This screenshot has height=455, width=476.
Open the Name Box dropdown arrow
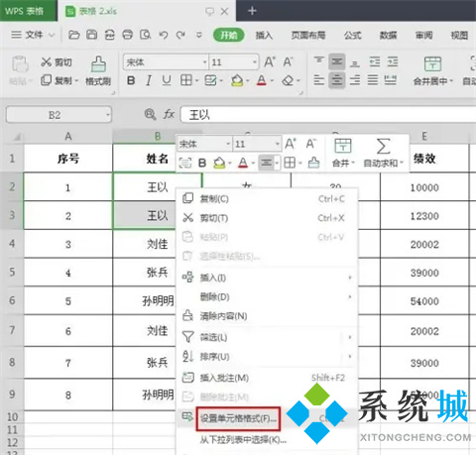[108, 115]
